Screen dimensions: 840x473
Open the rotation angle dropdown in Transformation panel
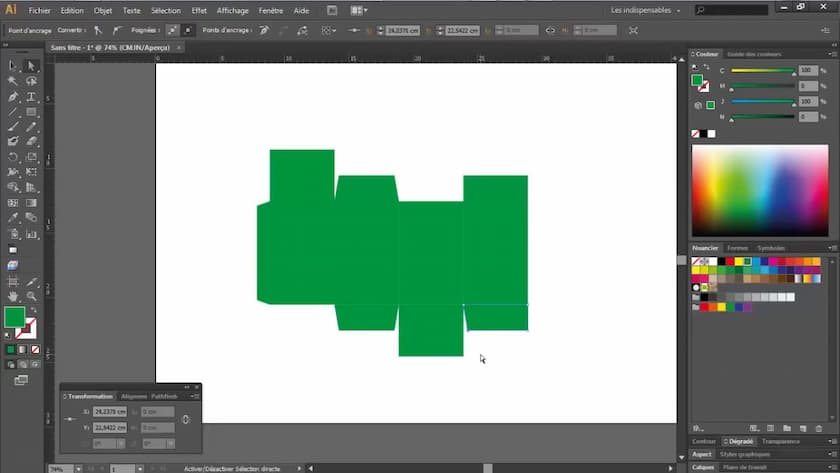click(x=121, y=444)
